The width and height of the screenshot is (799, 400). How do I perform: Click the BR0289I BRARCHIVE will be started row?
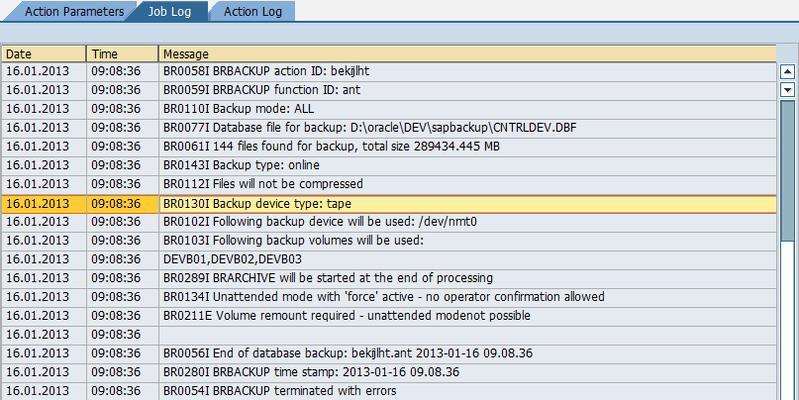[389, 278]
